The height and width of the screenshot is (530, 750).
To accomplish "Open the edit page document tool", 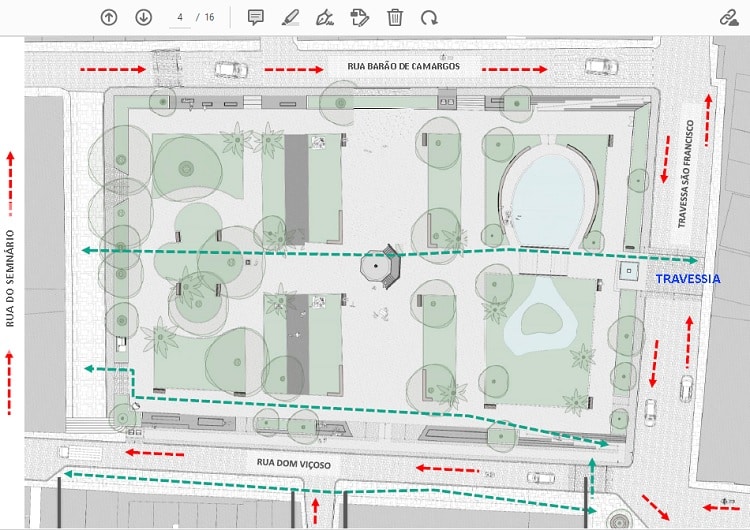I will tap(360, 17).
